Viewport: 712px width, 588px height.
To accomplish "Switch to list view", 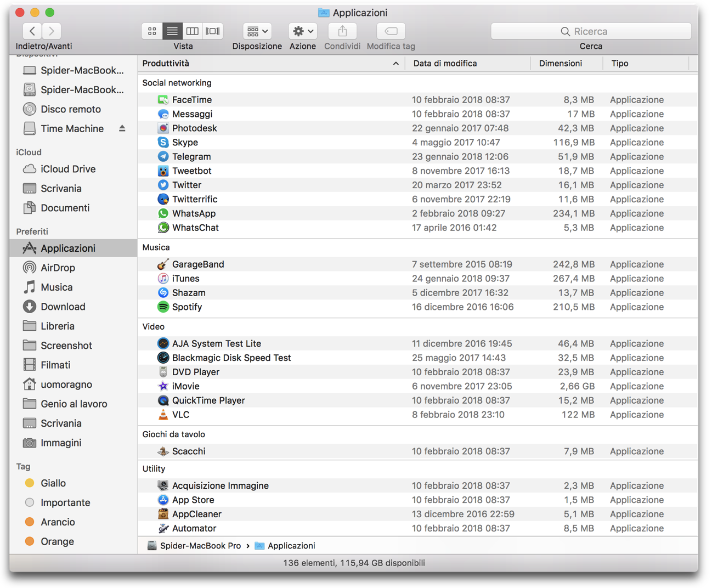I will [172, 31].
